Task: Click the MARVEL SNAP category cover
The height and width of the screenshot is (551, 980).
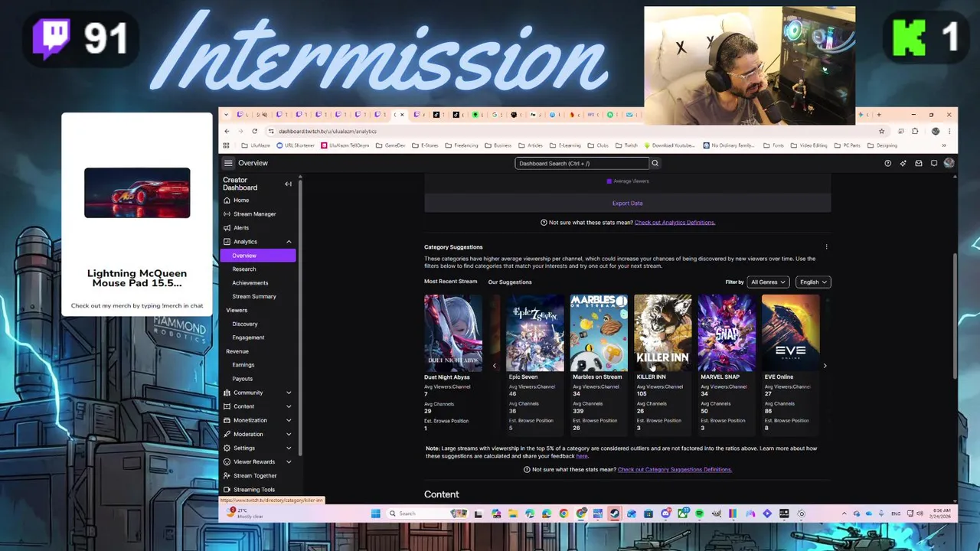Action: pos(727,333)
